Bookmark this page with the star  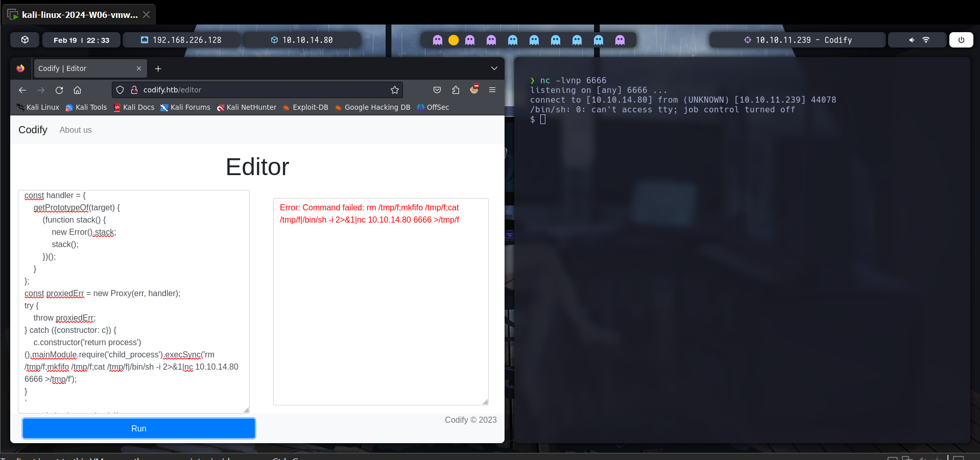click(395, 90)
